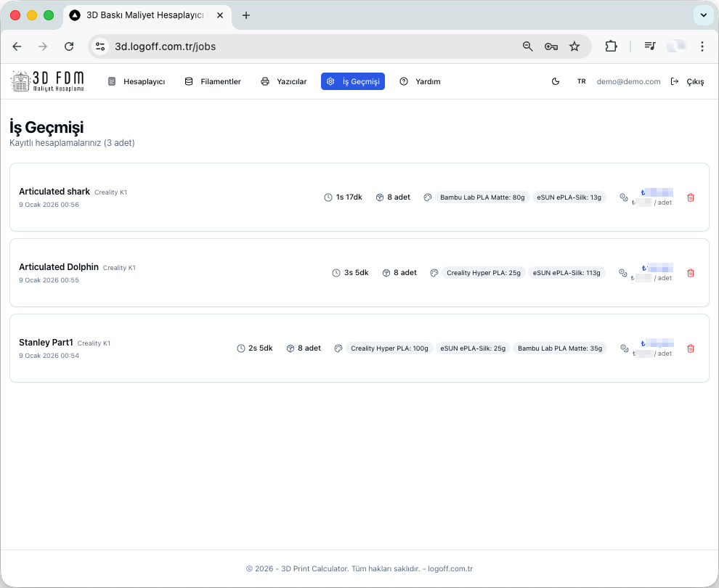
Task: Open the Yardım help page
Action: coord(420,82)
